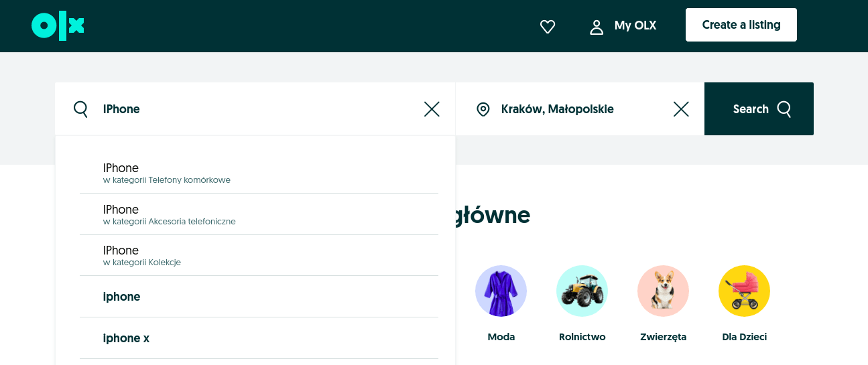Click the magnifier icon in search field
The image size is (868, 365).
tap(81, 109)
